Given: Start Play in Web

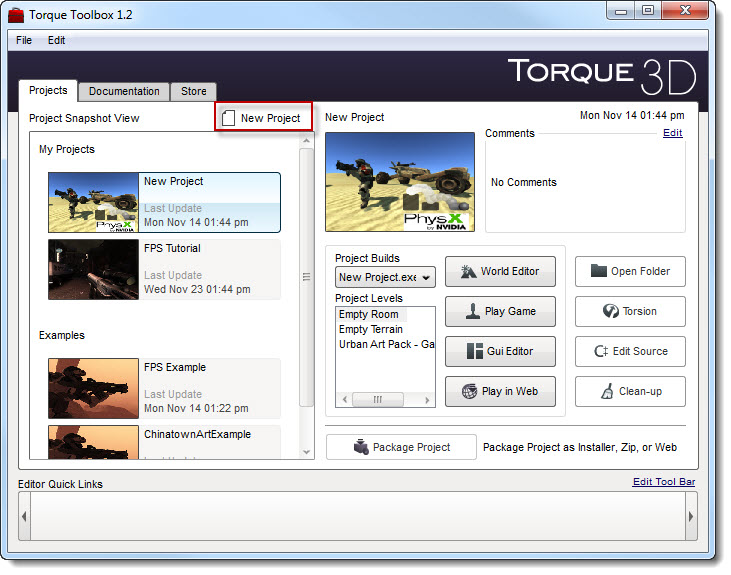Looking at the screenshot, I should click(x=500, y=392).
